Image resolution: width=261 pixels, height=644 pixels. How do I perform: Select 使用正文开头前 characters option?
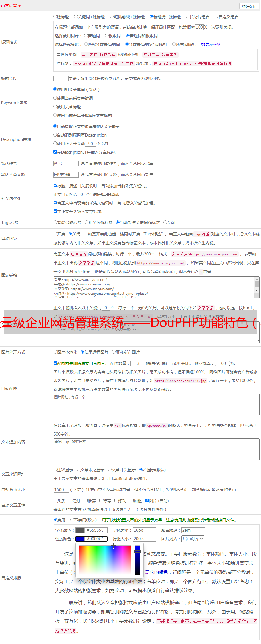coord(55,143)
